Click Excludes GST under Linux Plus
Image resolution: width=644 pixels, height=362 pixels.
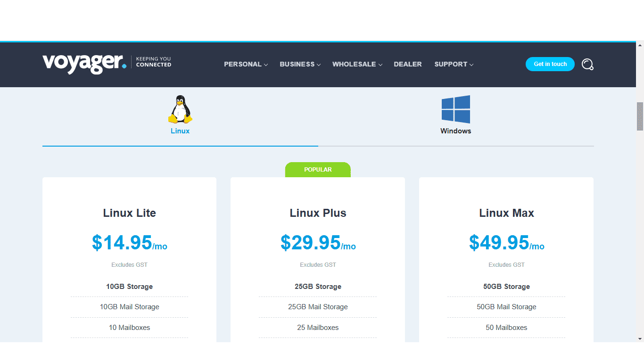[318, 265]
